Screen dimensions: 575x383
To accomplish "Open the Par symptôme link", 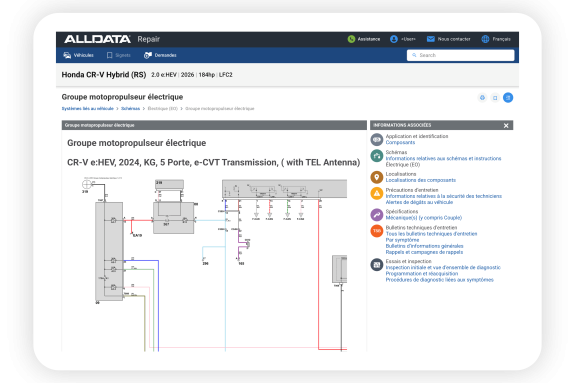I will click(402, 240).
